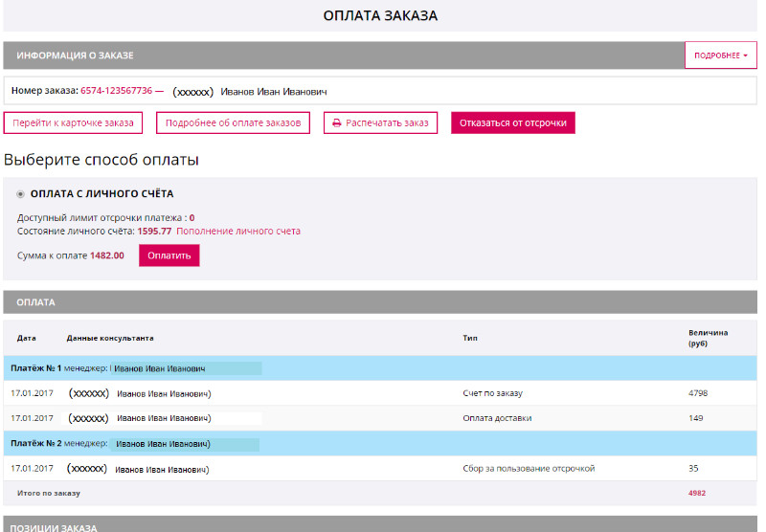Click "Перейти к карточке заказа" button
766x532 pixels.
pyautogui.click(x=74, y=123)
